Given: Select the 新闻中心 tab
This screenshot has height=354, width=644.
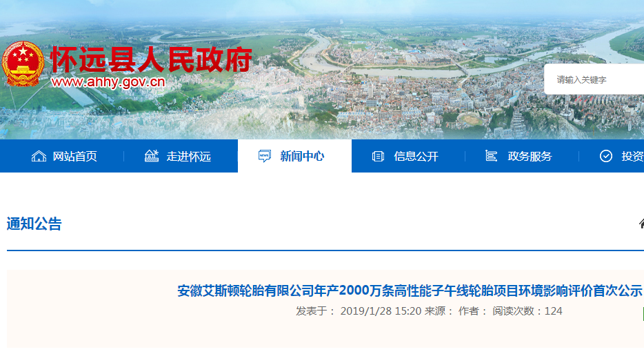Looking at the screenshot, I should pyautogui.click(x=294, y=156).
